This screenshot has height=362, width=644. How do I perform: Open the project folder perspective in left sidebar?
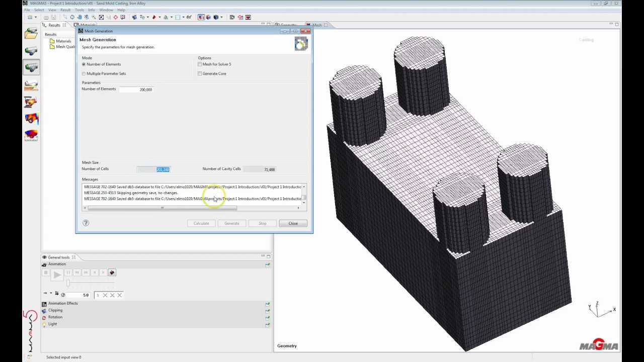tap(31, 34)
